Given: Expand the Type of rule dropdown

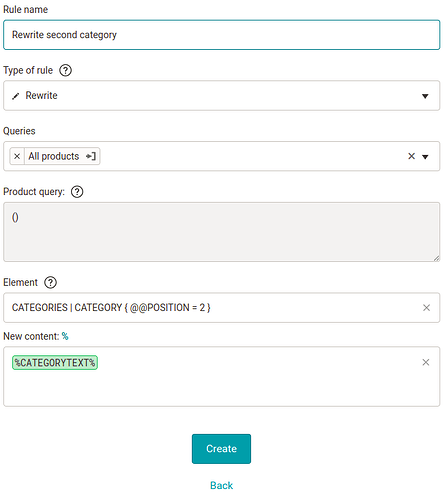Looking at the screenshot, I should 425,96.
